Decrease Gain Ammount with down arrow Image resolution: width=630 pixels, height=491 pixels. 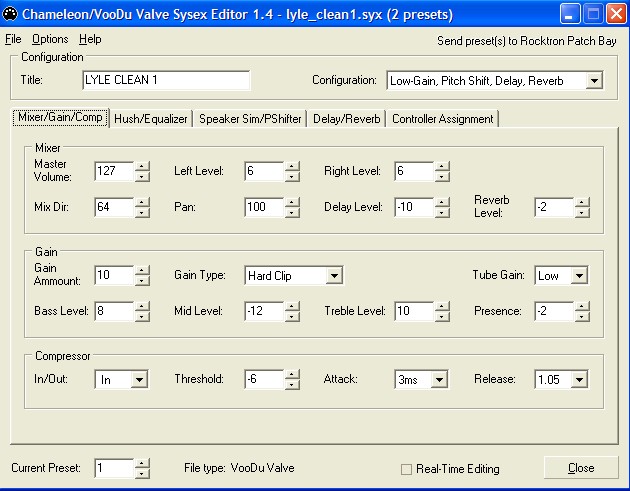click(x=142, y=280)
